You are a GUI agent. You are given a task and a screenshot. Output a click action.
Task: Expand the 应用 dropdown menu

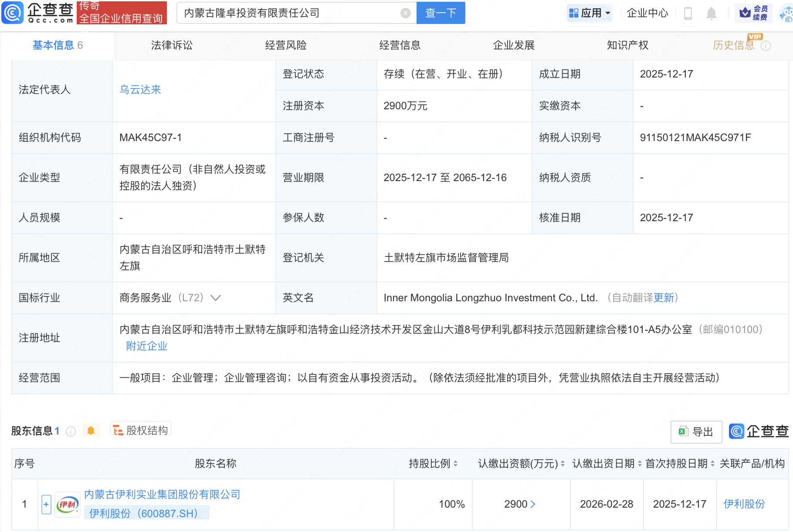[590, 13]
